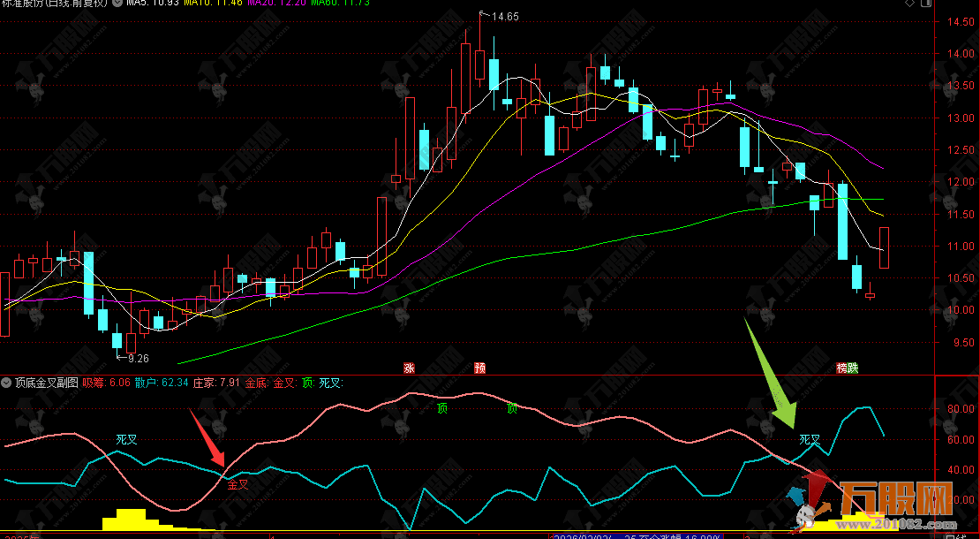This screenshot has width=980, height=539.
Task: Click the 80.00 sub-chart axis label
Action: [x=961, y=408]
